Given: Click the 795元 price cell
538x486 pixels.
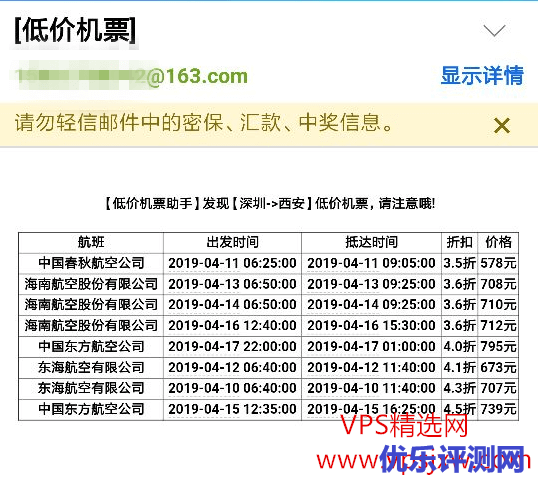Looking at the screenshot, I should 498,347.
